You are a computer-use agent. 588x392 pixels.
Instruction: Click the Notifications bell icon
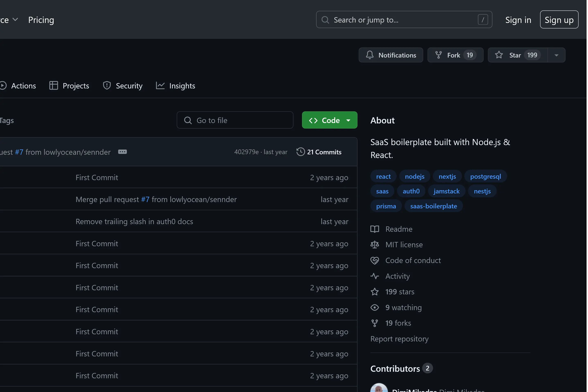(370, 55)
